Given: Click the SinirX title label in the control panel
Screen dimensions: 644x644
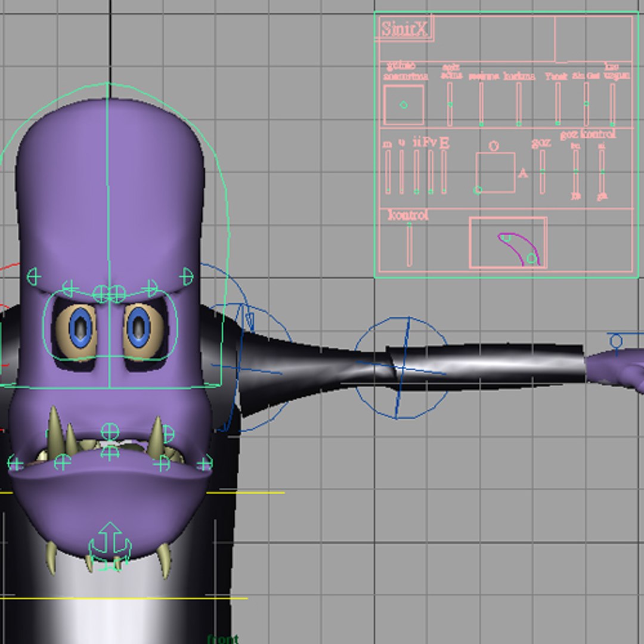Looking at the screenshot, I should tap(404, 29).
